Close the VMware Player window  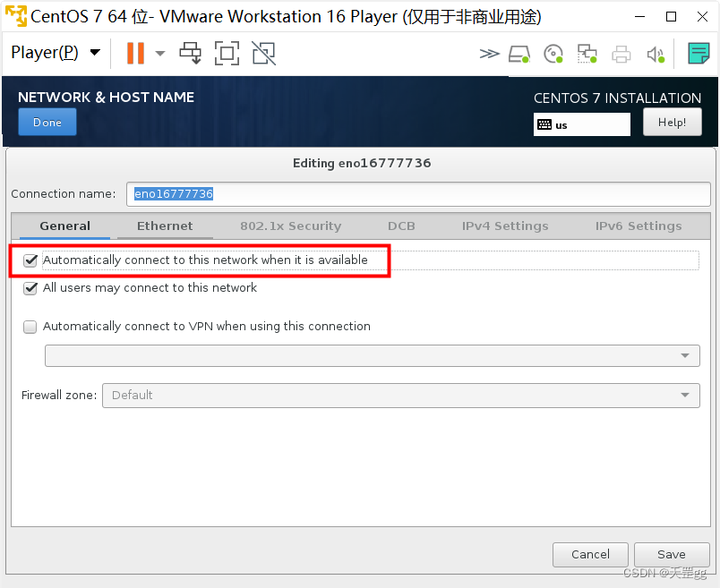click(702, 16)
